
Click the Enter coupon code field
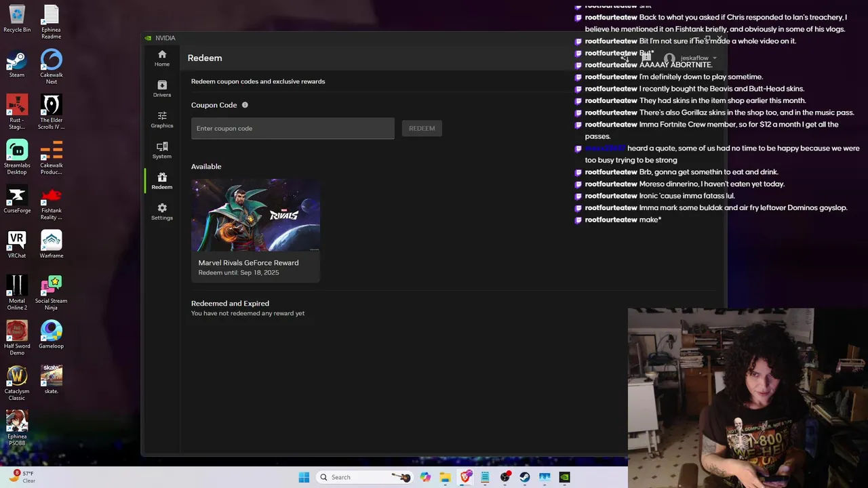pos(292,128)
